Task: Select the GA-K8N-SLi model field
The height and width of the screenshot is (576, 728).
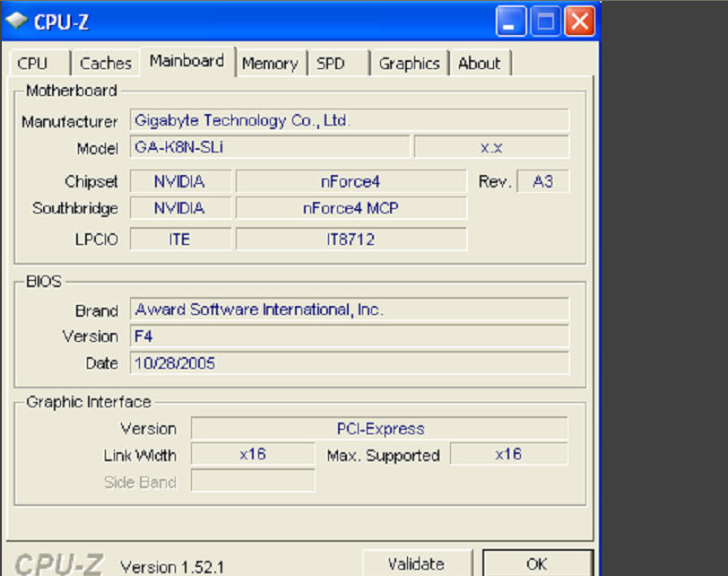Action: [x=270, y=147]
